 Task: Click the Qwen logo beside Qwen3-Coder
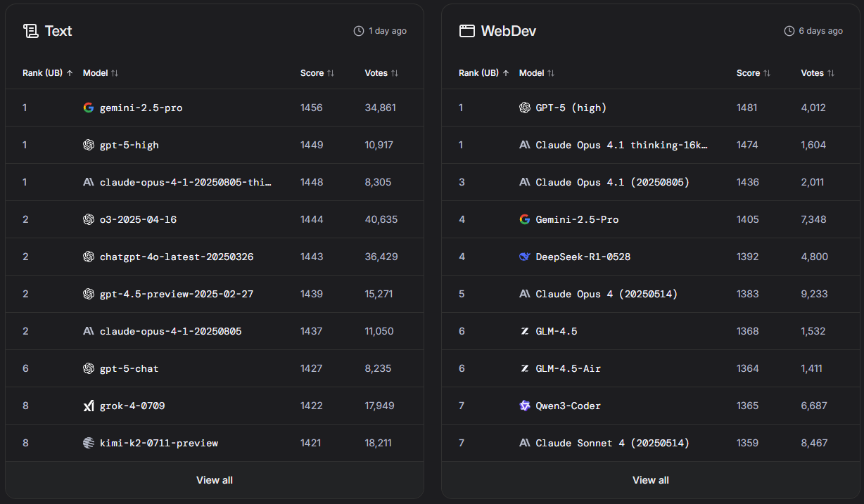[525, 406]
